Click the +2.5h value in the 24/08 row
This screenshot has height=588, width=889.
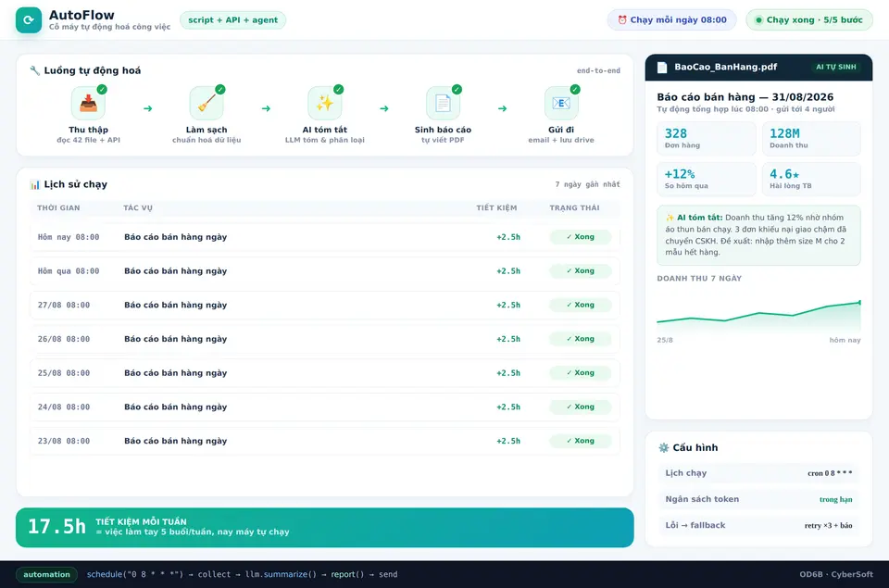pos(508,407)
